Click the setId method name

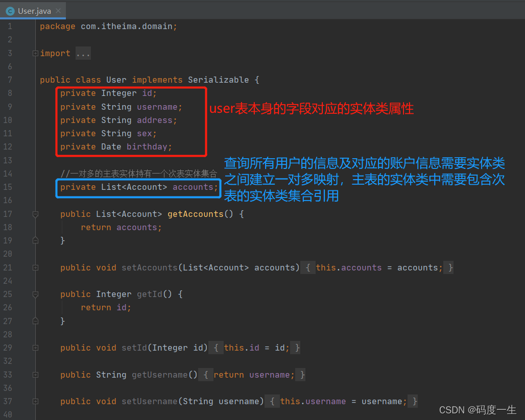[x=134, y=348]
